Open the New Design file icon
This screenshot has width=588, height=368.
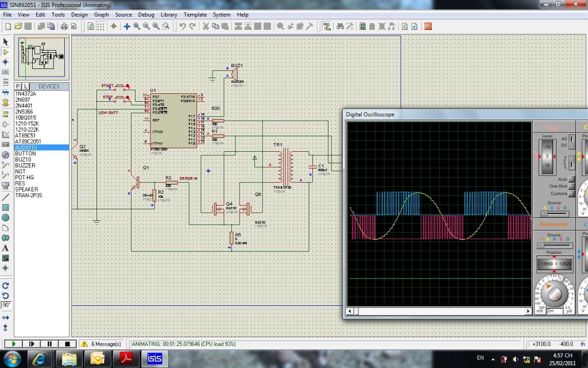(x=7, y=26)
